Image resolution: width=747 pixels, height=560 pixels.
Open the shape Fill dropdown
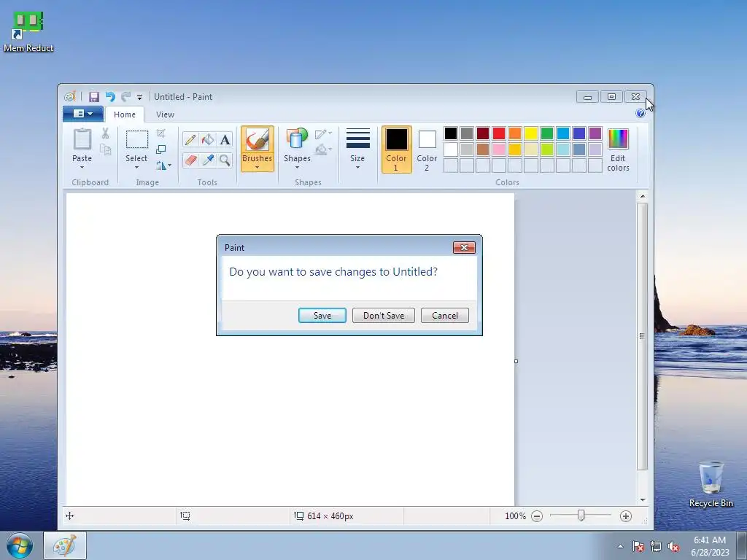coord(323,149)
